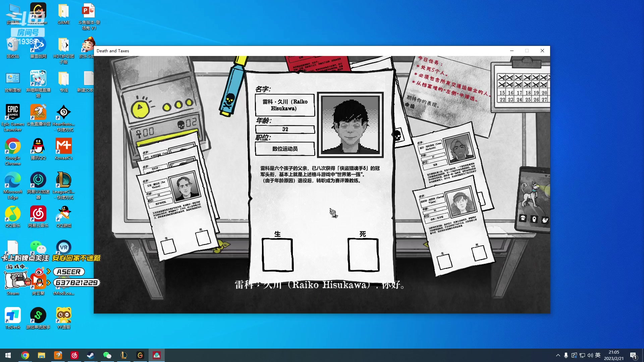Open Google Chrome from the taskbar
This screenshot has width=644, height=362.
coord(25,355)
